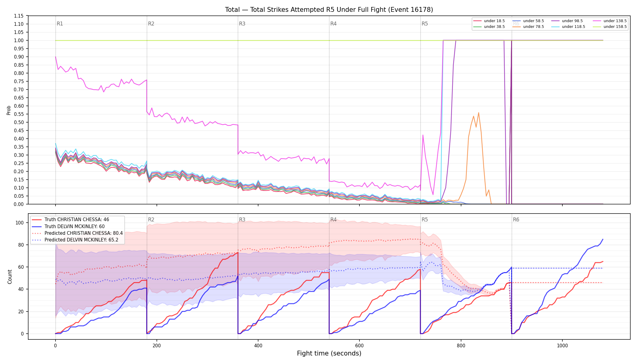Click the R4 round marker in bottom chart

point(333,220)
